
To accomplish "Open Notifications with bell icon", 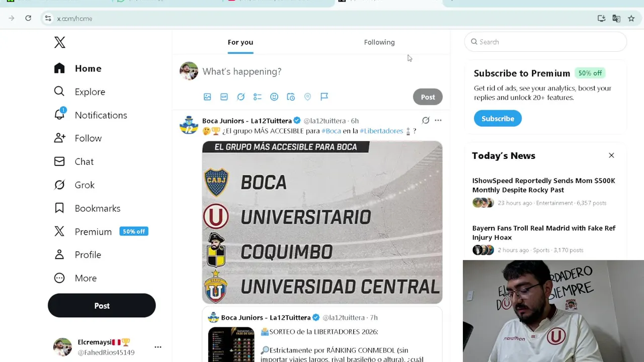I will (91, 115).
